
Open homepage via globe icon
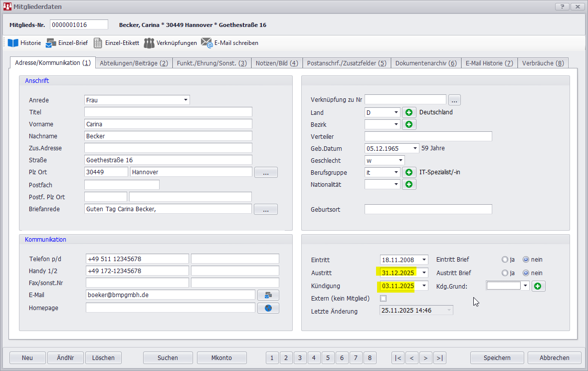pyautogui.click(x=268, y=308)
